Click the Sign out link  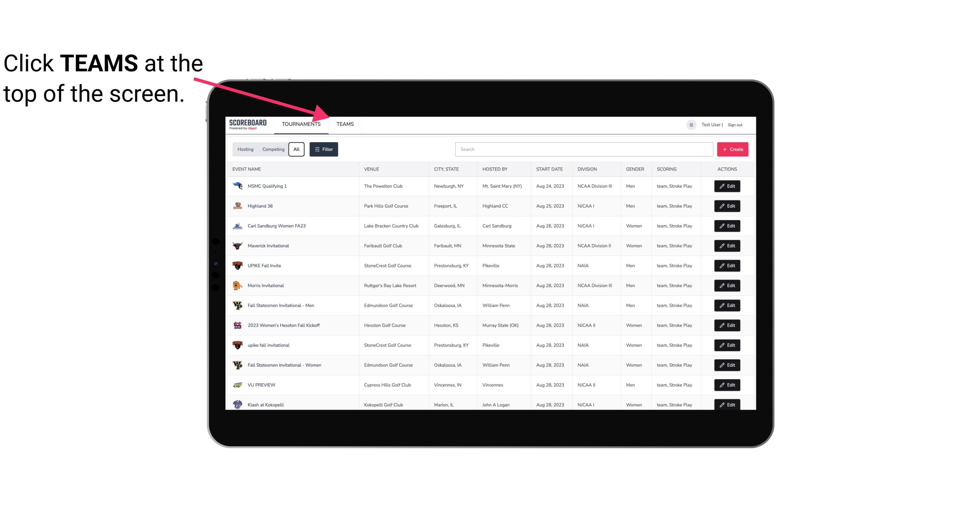(x=734, y=124)
